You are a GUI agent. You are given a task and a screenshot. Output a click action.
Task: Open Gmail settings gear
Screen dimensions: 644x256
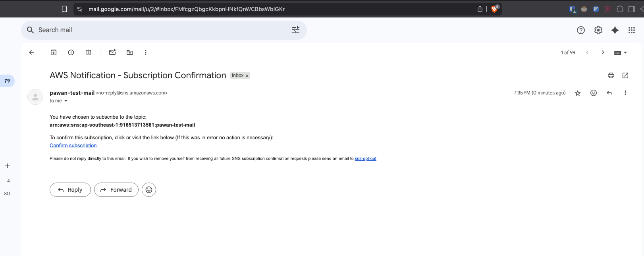pos(598,30)
